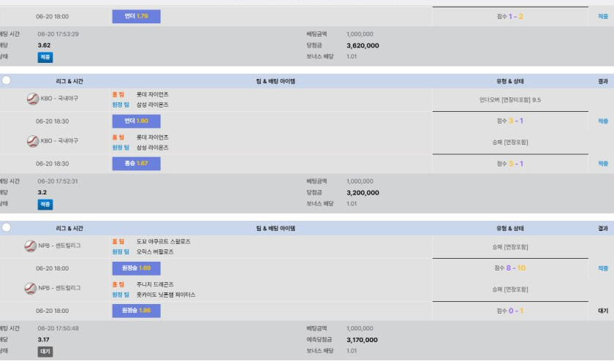Screen dimensions: 614x364
Task: Open 적중 result for the 홈승 1.67 row
Action: point(602,164)
